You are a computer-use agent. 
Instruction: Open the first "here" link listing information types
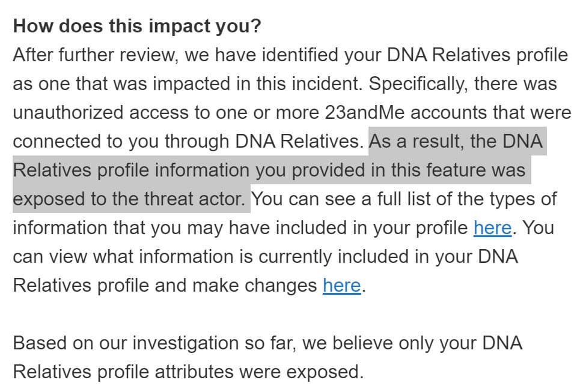point(492,228)
